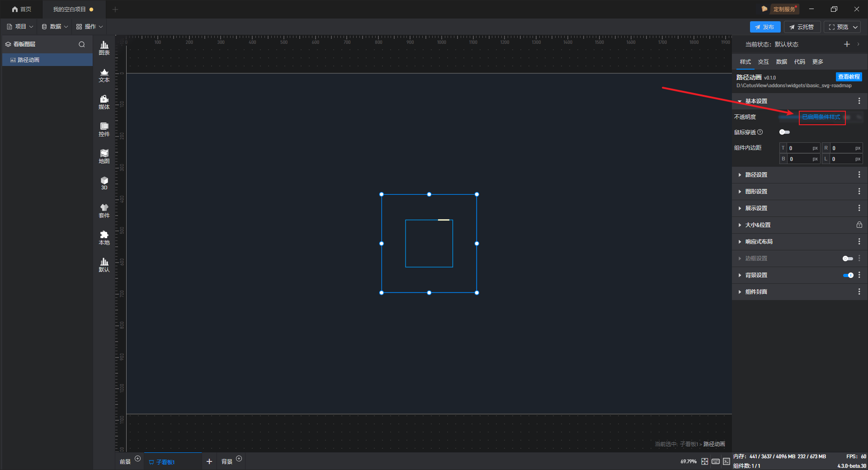Viewport: 868px width, 470px height.
Task: Click the fit-canvas-to-screen icon
Action: [704, 461]
